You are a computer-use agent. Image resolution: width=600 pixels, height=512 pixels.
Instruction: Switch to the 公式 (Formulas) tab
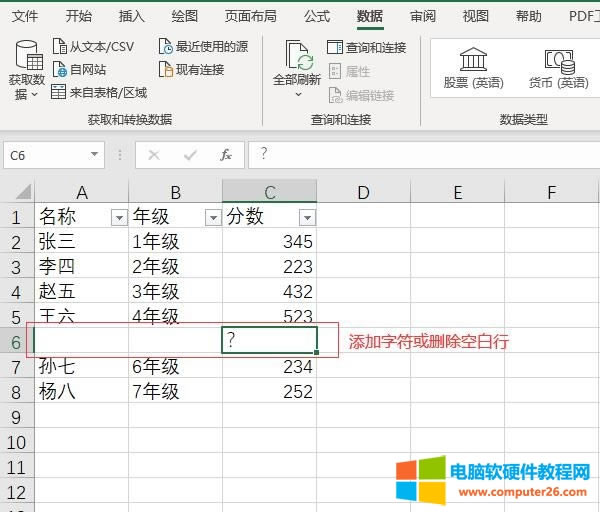[317, 16]
